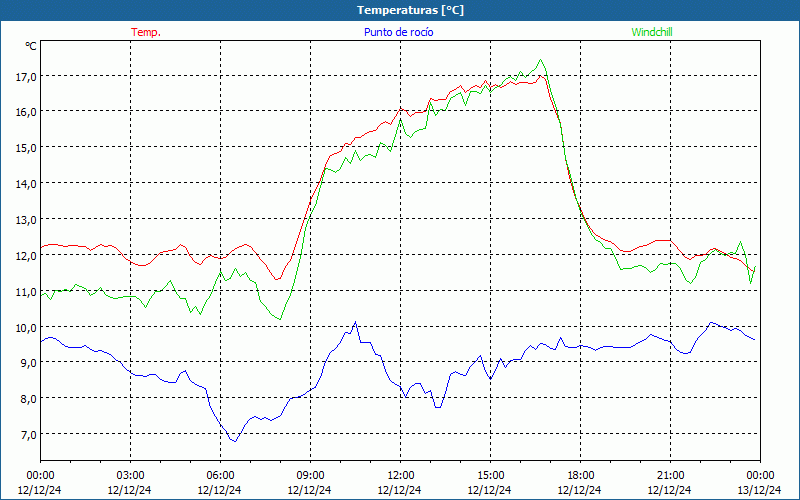Click the green Windchill peak near 17:00

point(540,60)
